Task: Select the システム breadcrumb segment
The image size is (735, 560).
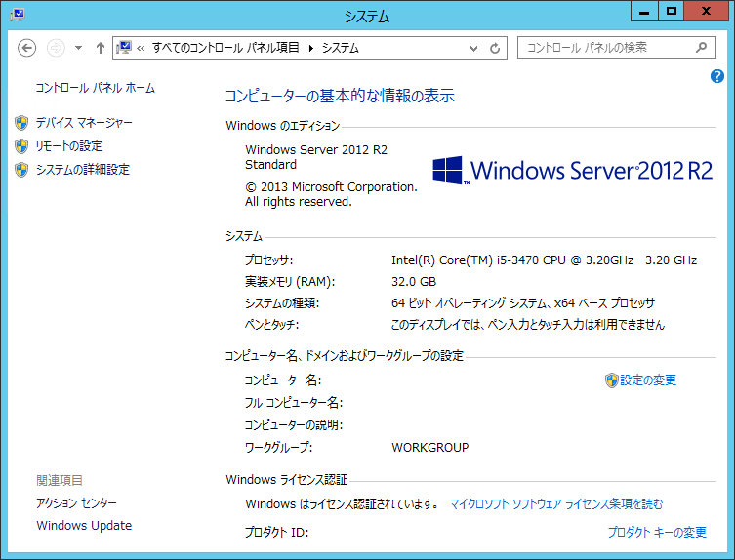Action: 341,48
